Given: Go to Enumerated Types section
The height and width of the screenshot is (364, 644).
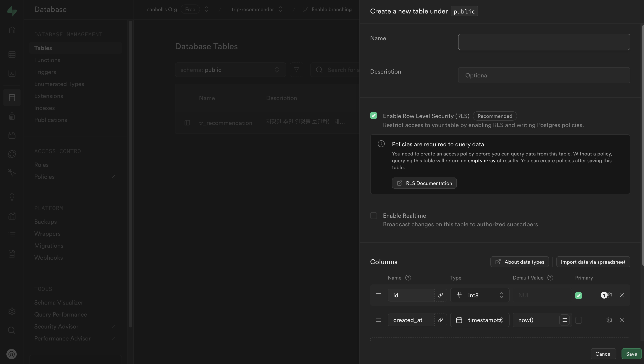Looking at the screenshot, I should click(59, 84).
